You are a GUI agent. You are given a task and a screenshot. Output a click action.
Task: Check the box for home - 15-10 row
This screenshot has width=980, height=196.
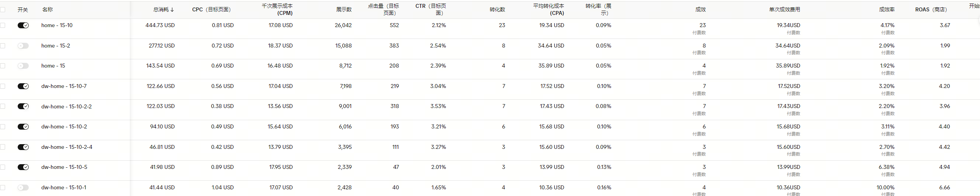click(x=3, y=26)
